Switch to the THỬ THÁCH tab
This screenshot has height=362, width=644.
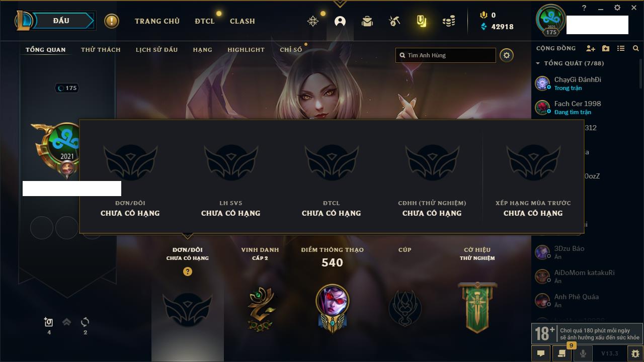(x=101, y=50)
